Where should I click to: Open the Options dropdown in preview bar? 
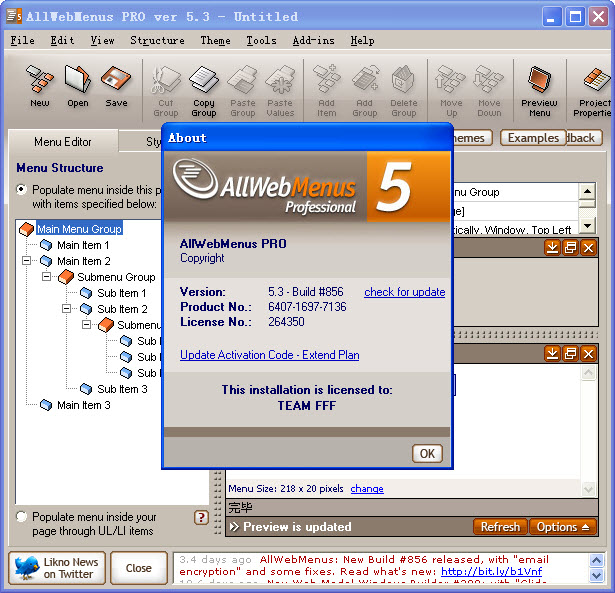[x=563, y=527]
